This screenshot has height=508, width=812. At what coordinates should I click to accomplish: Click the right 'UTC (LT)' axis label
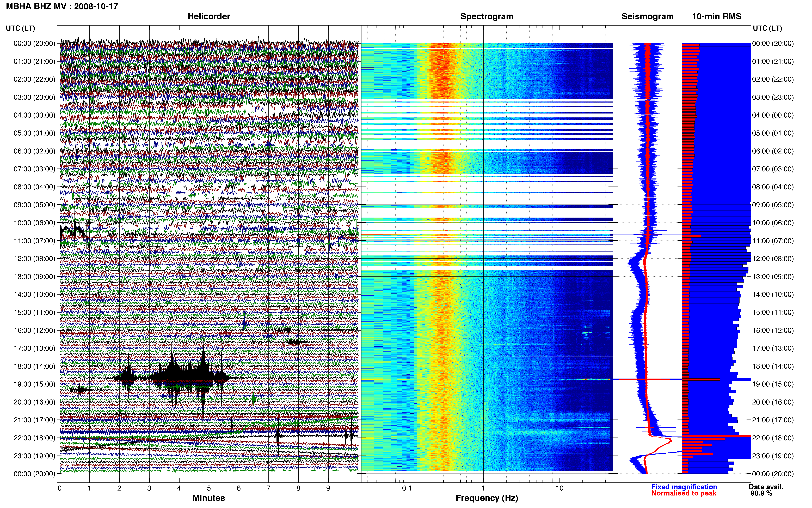coord(767,28)
